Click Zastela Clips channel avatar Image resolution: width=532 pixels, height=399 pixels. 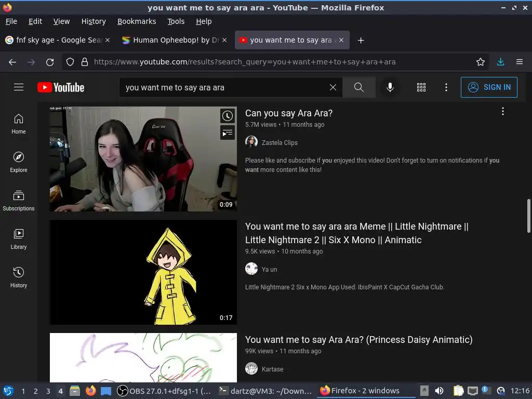click(x=251, y=142)
